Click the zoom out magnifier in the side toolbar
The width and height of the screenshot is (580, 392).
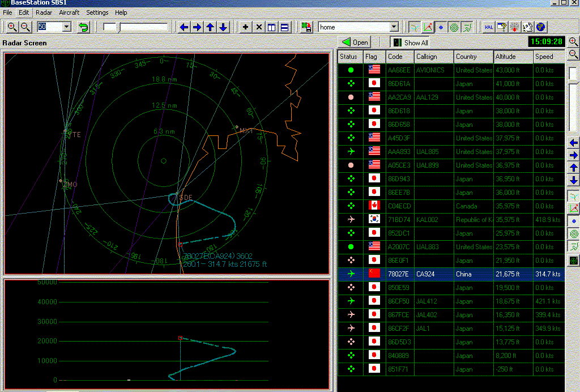573,54
